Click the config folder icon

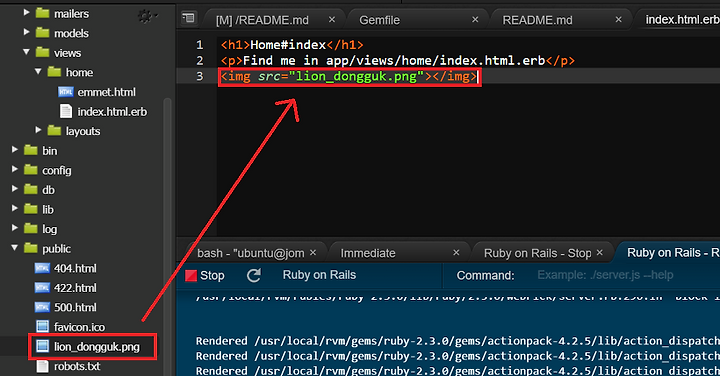click(x=31, y=170)
